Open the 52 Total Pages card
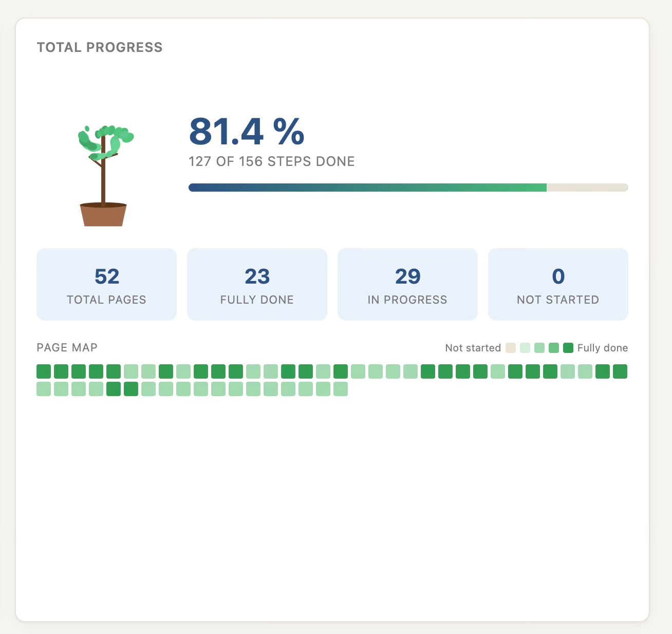This screenshot has height=634, width=672. click(106, 284)
